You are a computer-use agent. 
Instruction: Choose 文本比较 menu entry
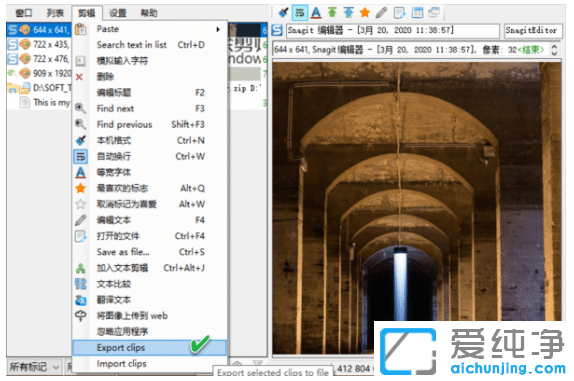tap(150, 284)
